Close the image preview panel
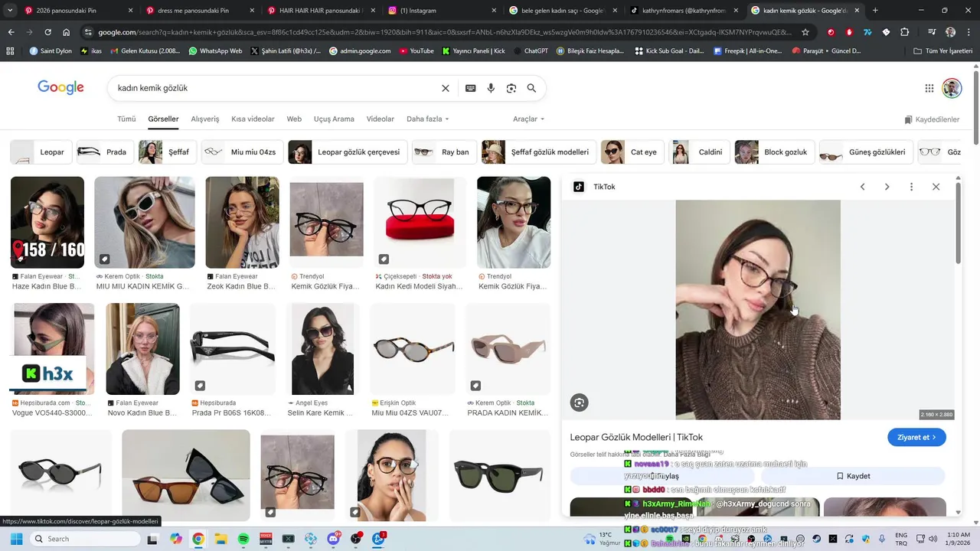 [936, 187]
